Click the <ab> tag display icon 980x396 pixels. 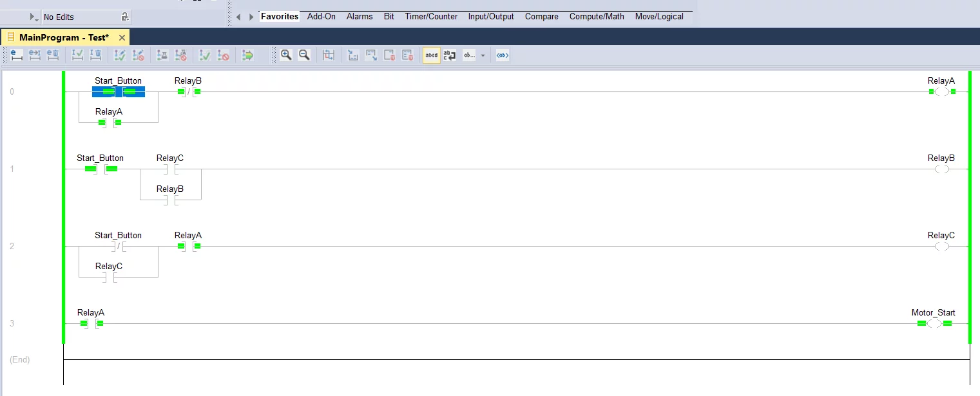(x=503, y=55)
